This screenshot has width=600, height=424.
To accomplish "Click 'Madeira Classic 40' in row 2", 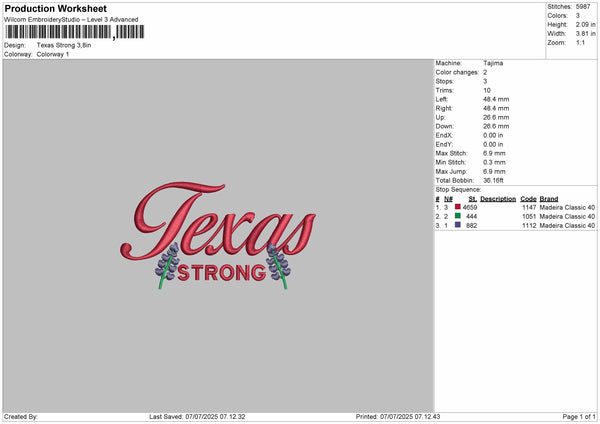I will tap(567, 217).
